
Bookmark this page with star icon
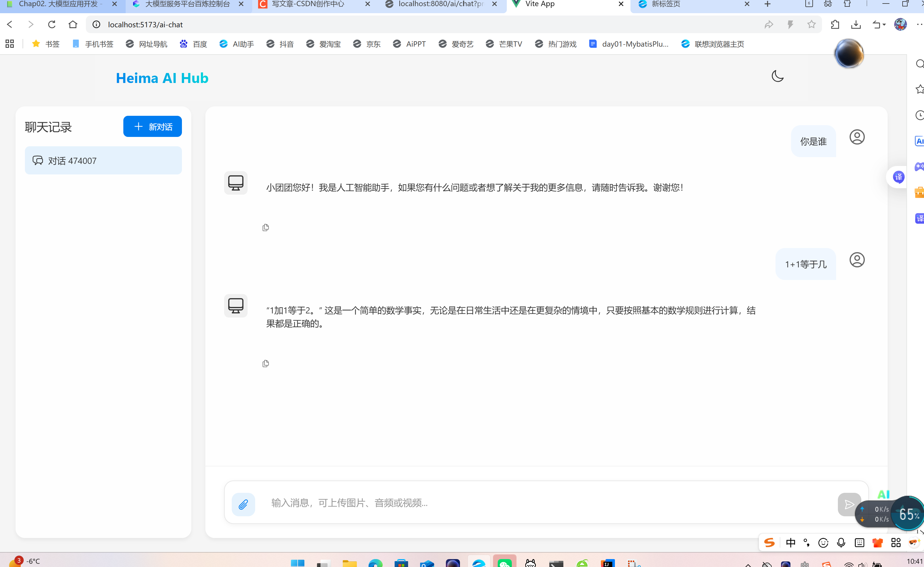811,25
